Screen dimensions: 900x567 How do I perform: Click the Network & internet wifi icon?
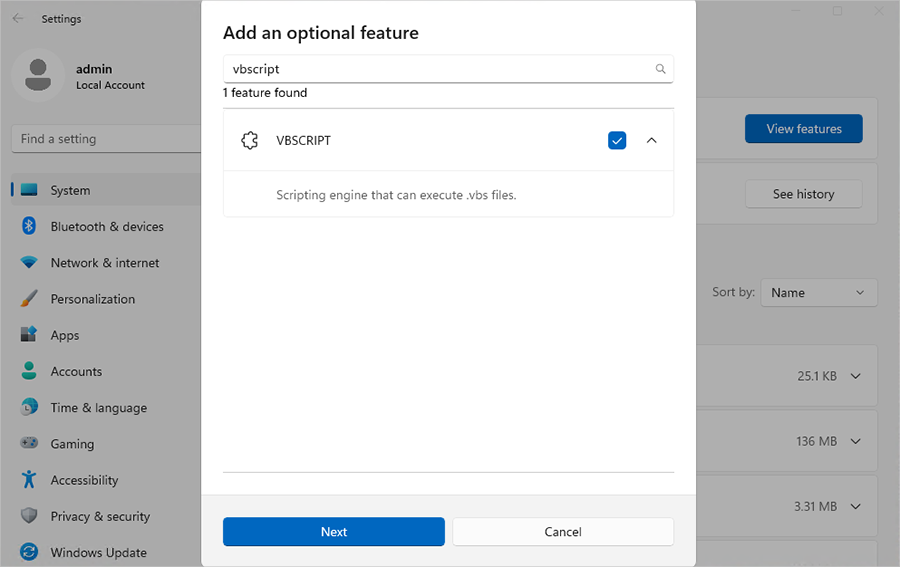[29, 263]
